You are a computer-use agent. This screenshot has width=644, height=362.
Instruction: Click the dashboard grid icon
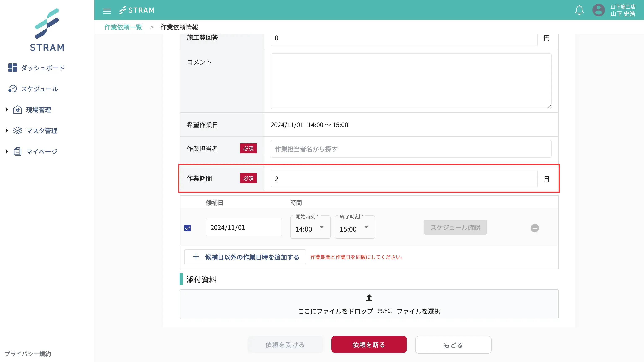pyautogui.click(x=13, y=68)
